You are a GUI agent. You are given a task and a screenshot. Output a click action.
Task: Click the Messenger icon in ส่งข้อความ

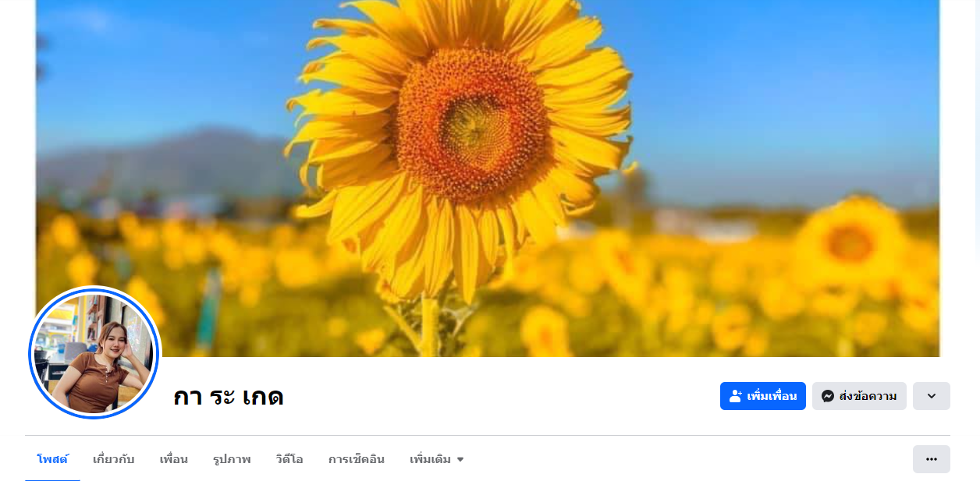tap(828, 396)
